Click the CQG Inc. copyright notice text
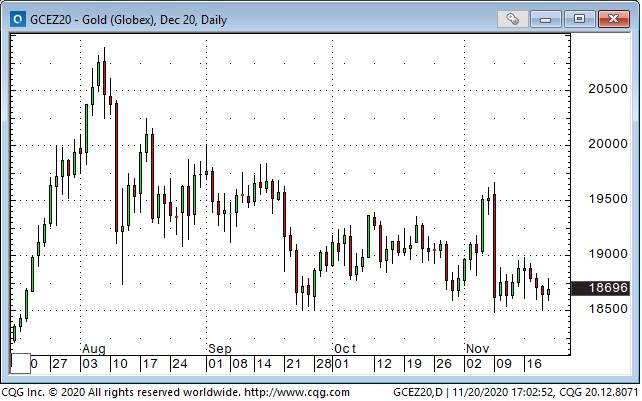Viewport: 642px width, 401px height. tap(122, 393)
